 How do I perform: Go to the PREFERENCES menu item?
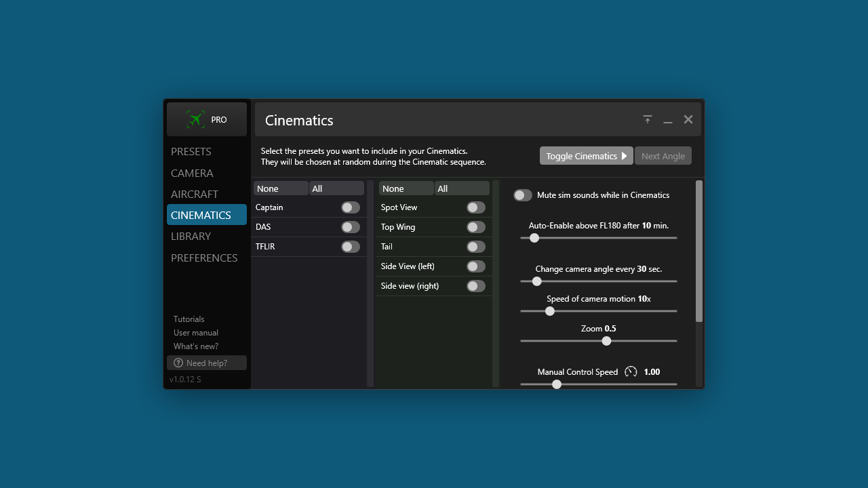click(204, 258)
